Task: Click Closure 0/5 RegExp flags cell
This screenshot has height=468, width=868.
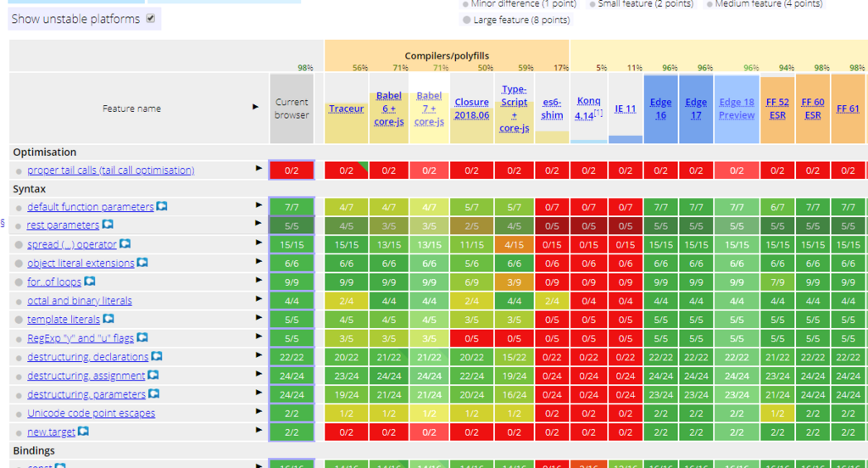Action: tap(471, 338)
